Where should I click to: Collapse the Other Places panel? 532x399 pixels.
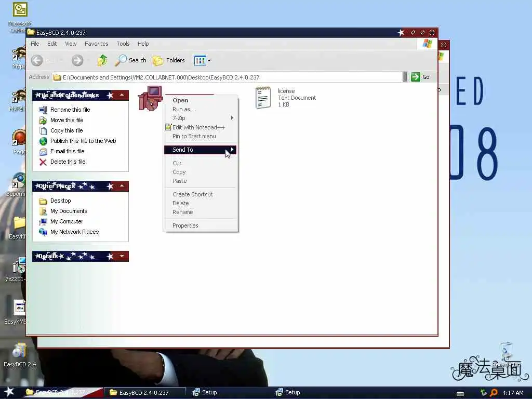(x=122, y=186)
